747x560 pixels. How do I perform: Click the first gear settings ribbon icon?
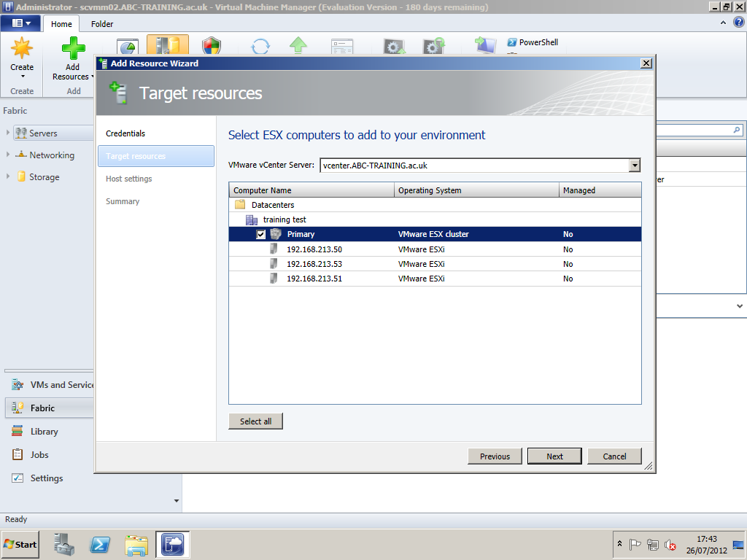click(x=395, y=47)
